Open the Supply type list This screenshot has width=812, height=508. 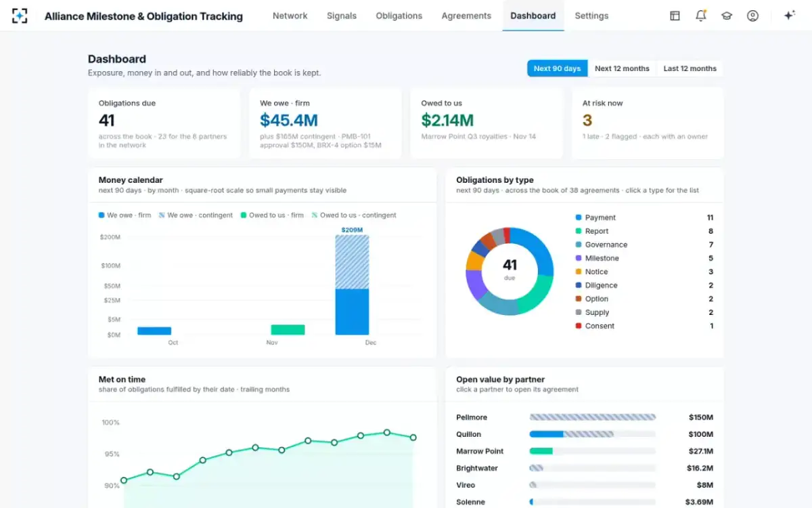[644, 312]
